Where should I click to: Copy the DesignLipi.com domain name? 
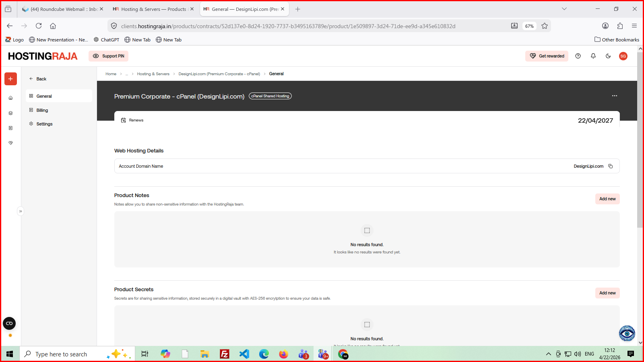[611, 166]
